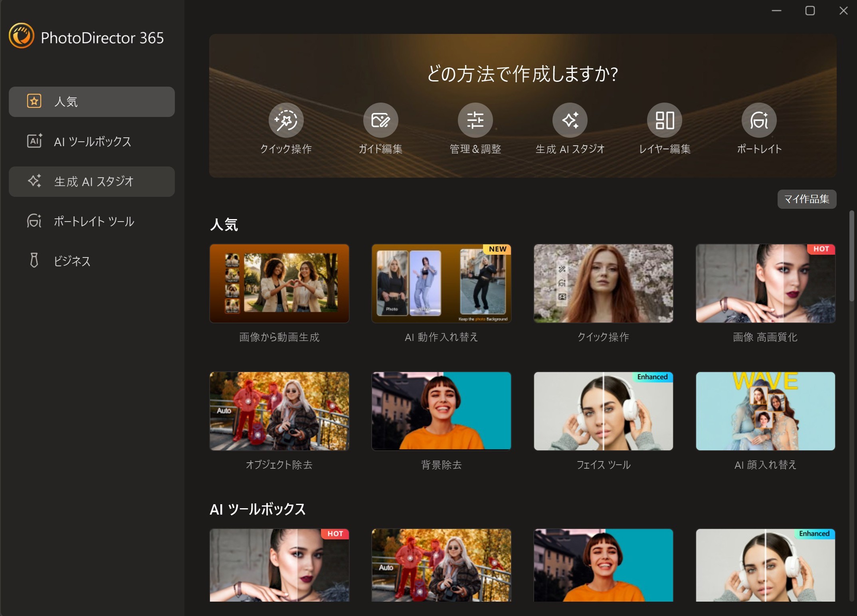This screenshot has height=616, width=857.
Task: Open the レイヤー編集 layers icon
Action: pos(664,120)
